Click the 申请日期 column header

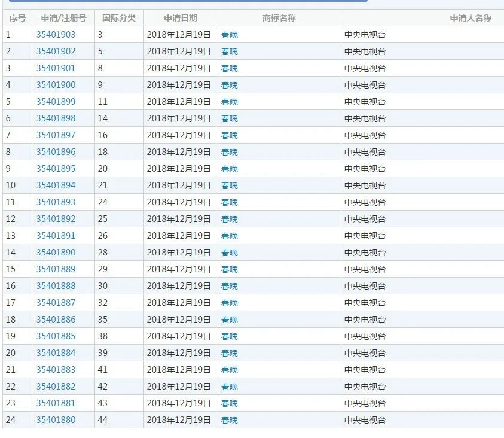pos(181,18)
